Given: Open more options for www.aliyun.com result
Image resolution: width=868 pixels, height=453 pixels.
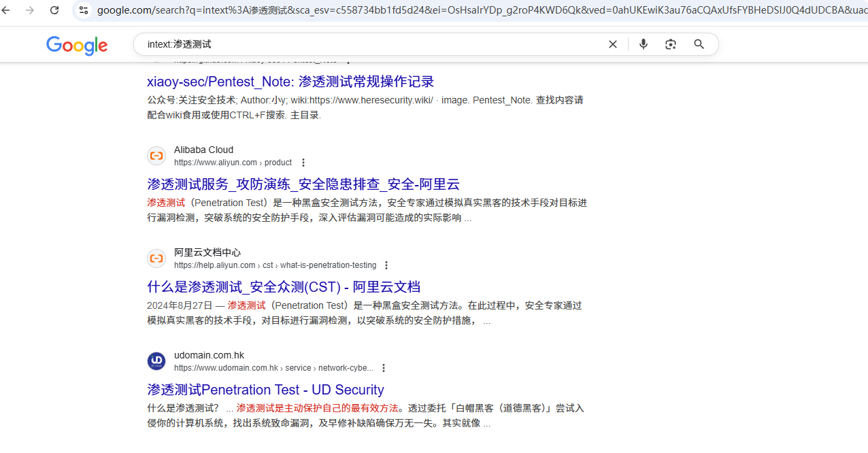Looking at the screenshot, I should pos(303,163).
